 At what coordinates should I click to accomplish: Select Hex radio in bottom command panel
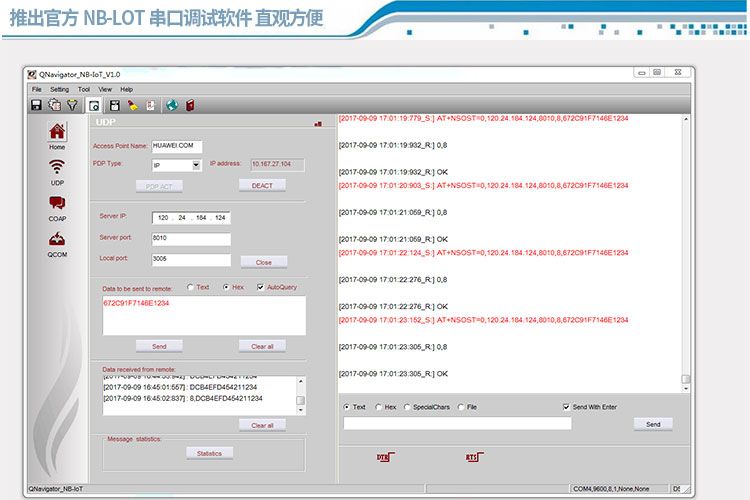pyautogui.click(x=378, y=407)
